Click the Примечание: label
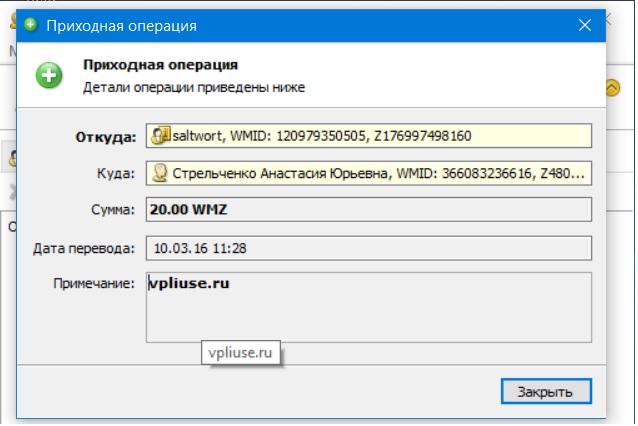The height and width of the screenshot is (426, 638). pos(94,283)
